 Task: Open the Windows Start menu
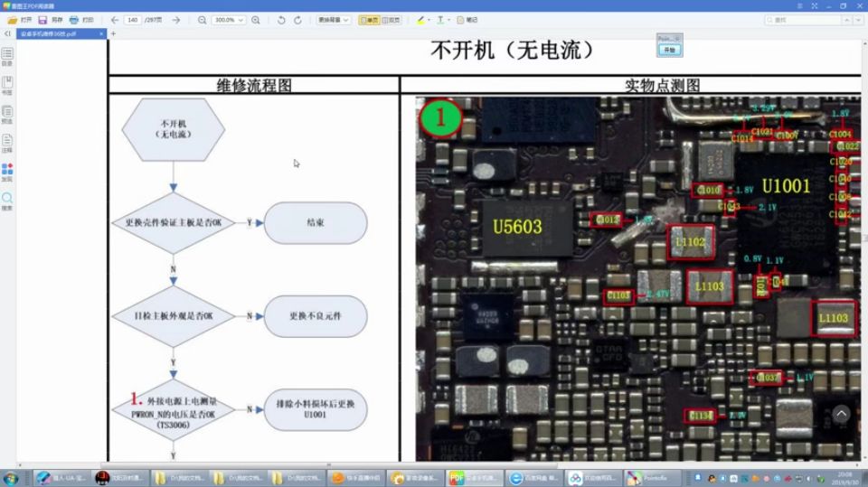click(11, 478)
